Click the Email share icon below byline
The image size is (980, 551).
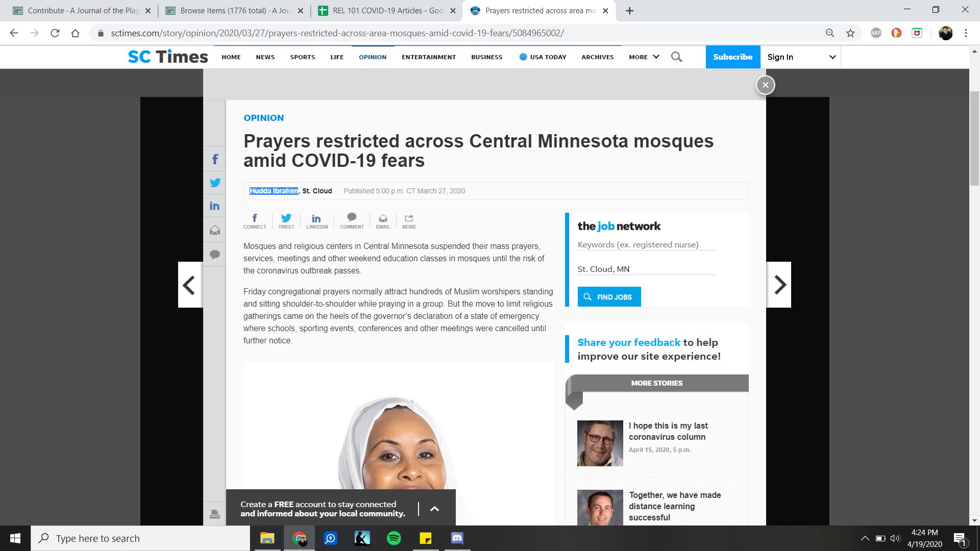point(383,221)
